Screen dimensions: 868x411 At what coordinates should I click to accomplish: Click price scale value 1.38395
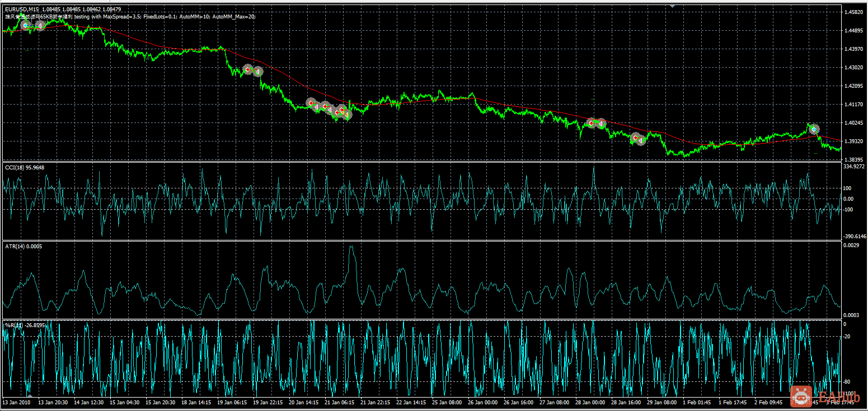point(855,159)
